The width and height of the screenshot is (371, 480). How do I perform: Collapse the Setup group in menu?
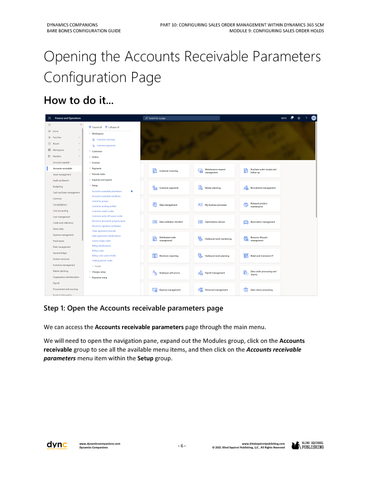point(90,185)
